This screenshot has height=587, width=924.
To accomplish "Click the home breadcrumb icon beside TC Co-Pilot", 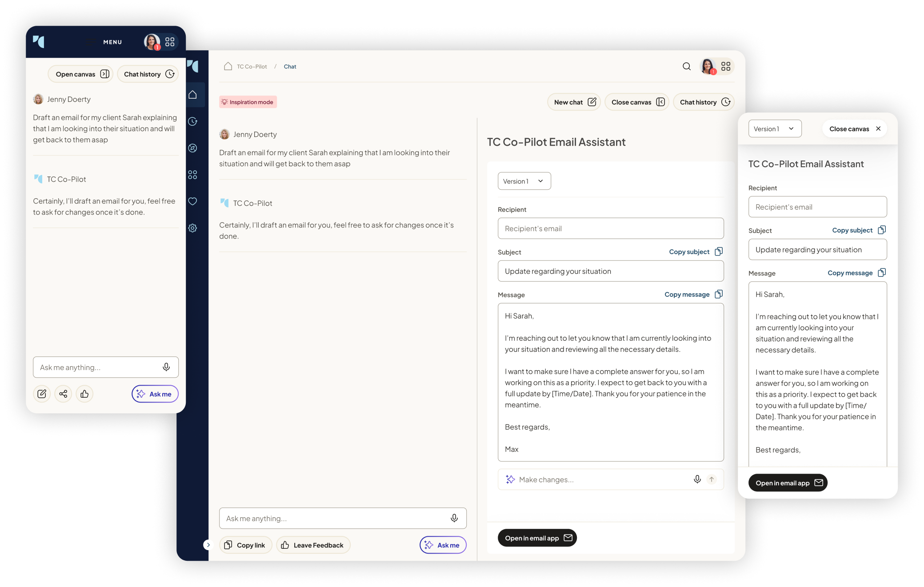I will coord(228,66).
